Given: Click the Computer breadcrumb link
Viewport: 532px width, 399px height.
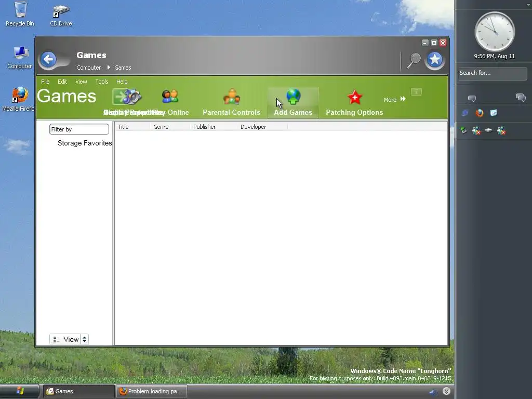Looking at the screenshot, I should click(88, 68).
